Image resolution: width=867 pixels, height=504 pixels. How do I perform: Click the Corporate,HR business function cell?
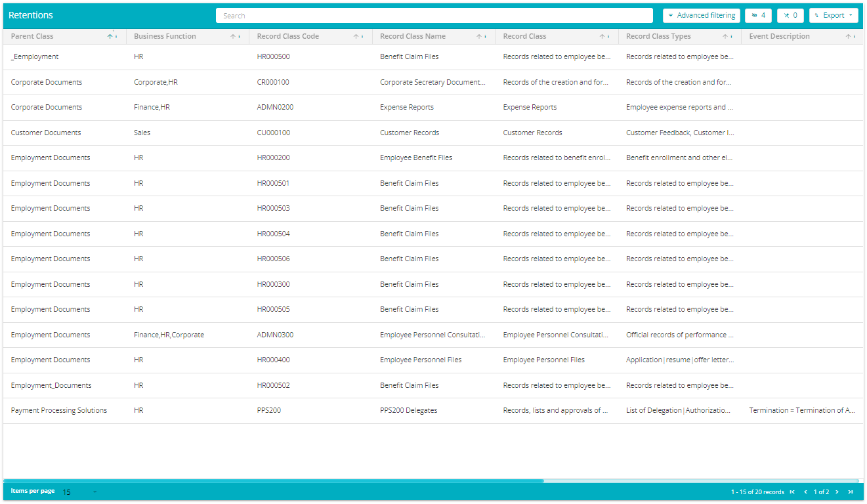pyautogui.click(x=157, y=83)
